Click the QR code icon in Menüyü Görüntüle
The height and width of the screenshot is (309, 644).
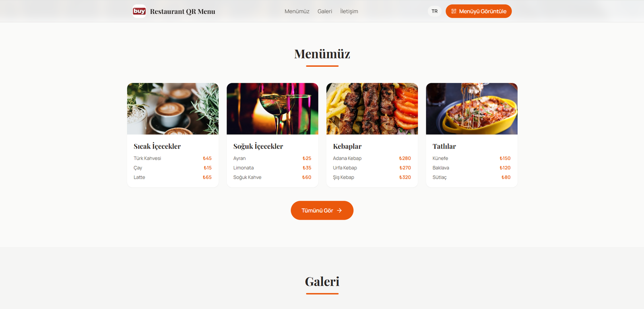(454, 11)
